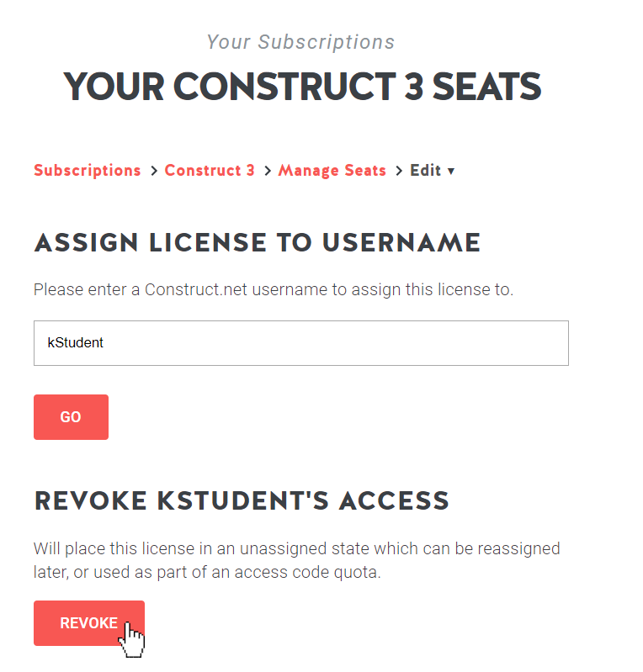Open the Subscriptions breadcrumb link
Screen dimensions: 643x672
click(87, 171)
